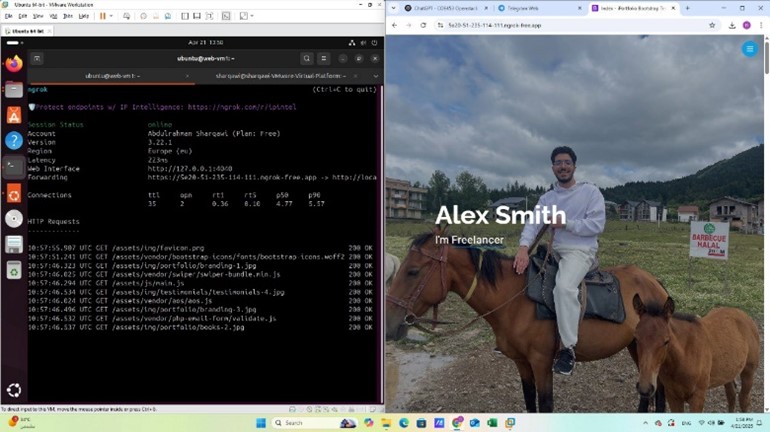
Task: Click the Ubuntu Help dock icon
Action: (14, 140)
